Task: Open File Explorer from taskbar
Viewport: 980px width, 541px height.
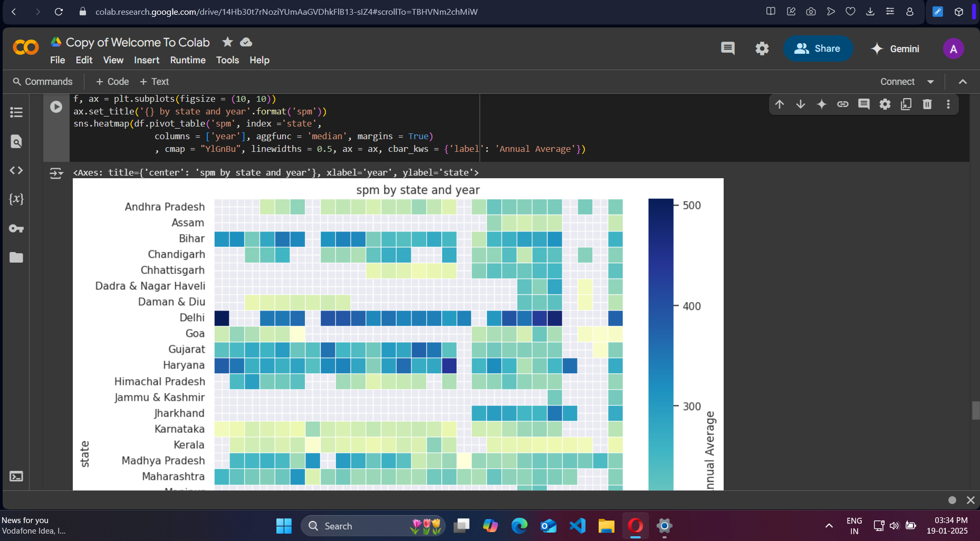Action: (x=607, y=526)
